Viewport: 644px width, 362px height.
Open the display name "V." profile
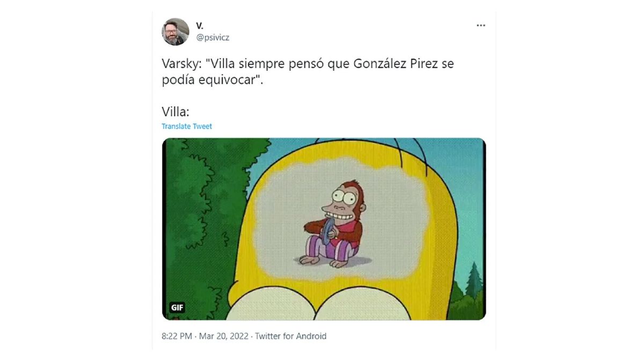tap(200, 25)
